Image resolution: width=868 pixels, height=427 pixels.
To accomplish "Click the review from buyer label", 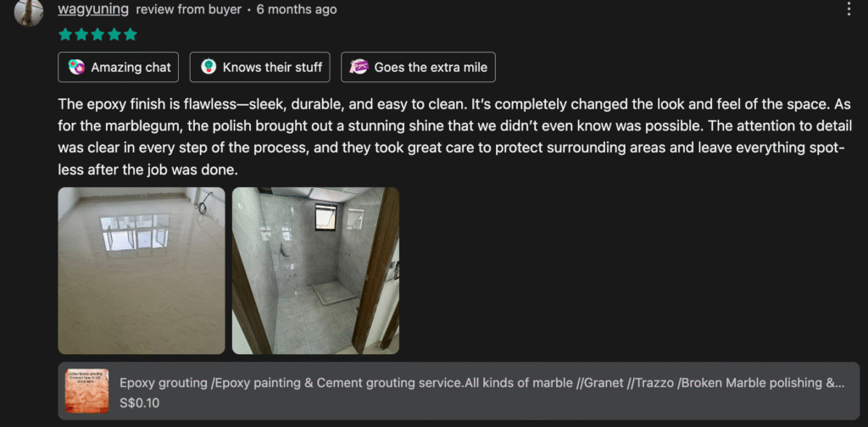I will (x=189, y=9).
